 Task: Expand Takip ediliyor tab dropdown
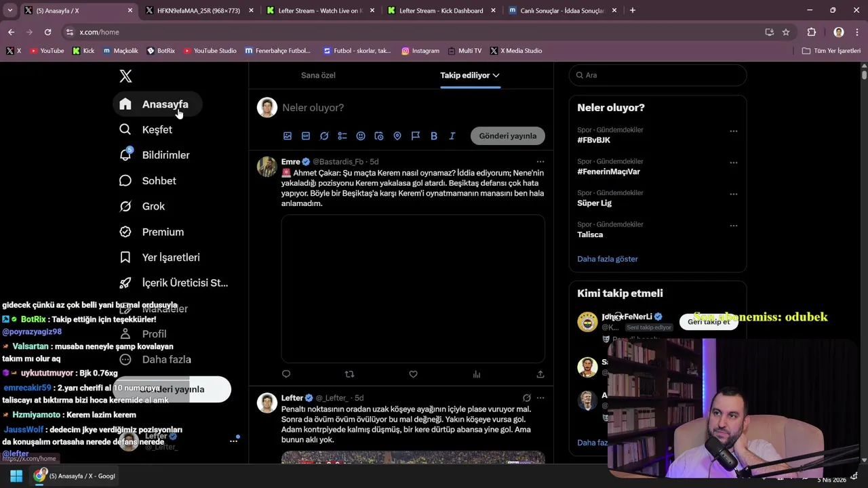(496, 75)
